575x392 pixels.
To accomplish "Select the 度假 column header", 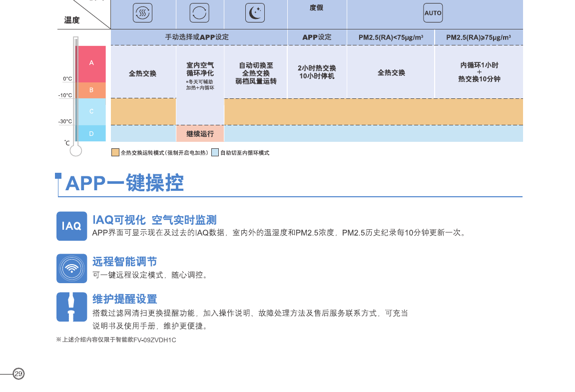I will (317, 8).
